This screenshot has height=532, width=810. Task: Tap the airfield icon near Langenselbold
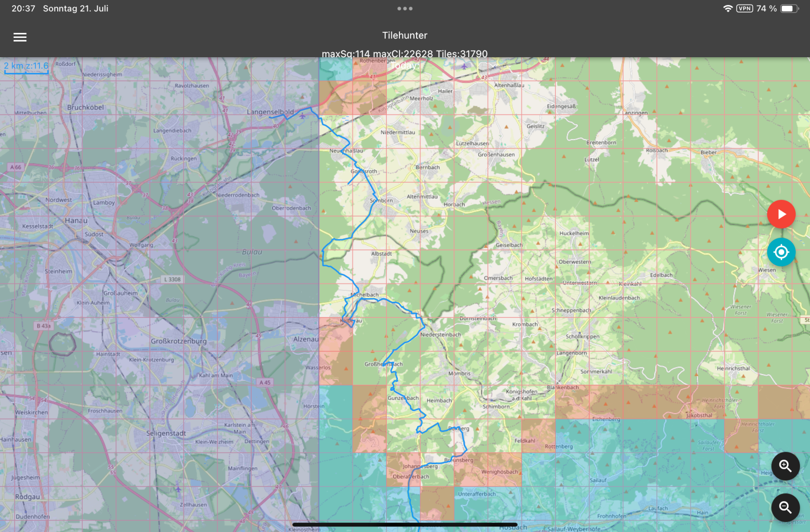click(x=302, y=116)
